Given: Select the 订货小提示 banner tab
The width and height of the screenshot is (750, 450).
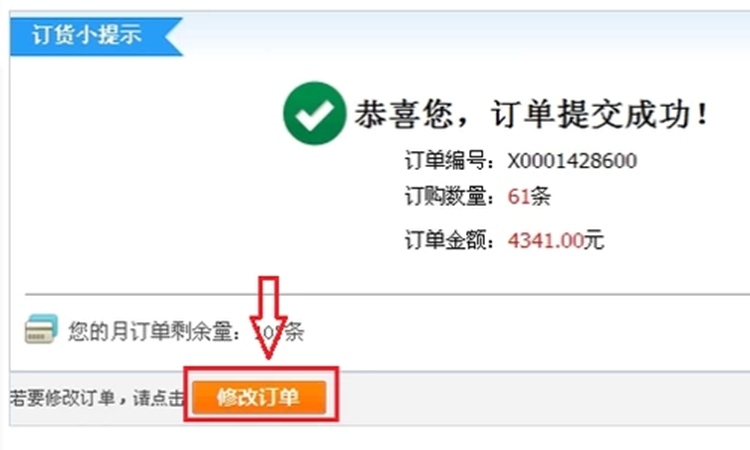Looking at the screenshot, I should click(96, 36).
